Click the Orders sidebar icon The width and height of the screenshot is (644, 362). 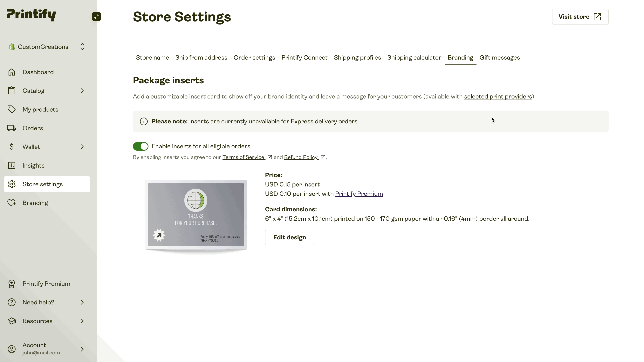11,128
